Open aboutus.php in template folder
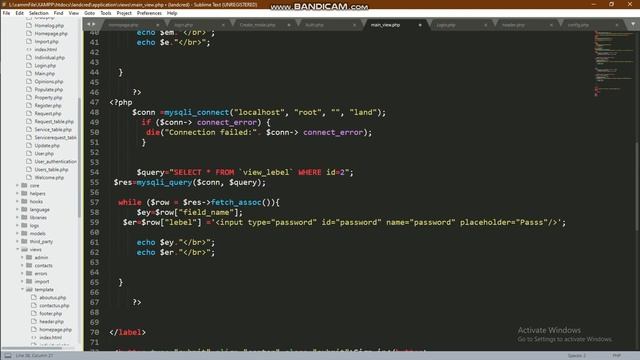The image size is (640, 360). point(53,298)
